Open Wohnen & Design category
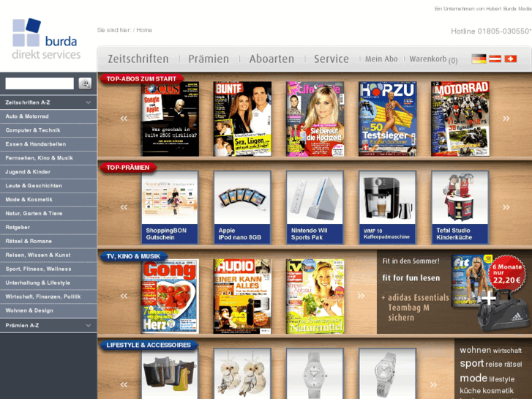Image resolution: width=532 pixels, height=399 pixels. click(x=48, y=310)
